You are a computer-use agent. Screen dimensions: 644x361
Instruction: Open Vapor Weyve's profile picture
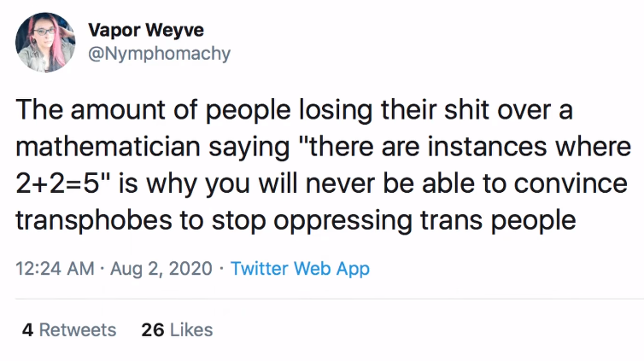pyautogui.click(x=45, y=43)
